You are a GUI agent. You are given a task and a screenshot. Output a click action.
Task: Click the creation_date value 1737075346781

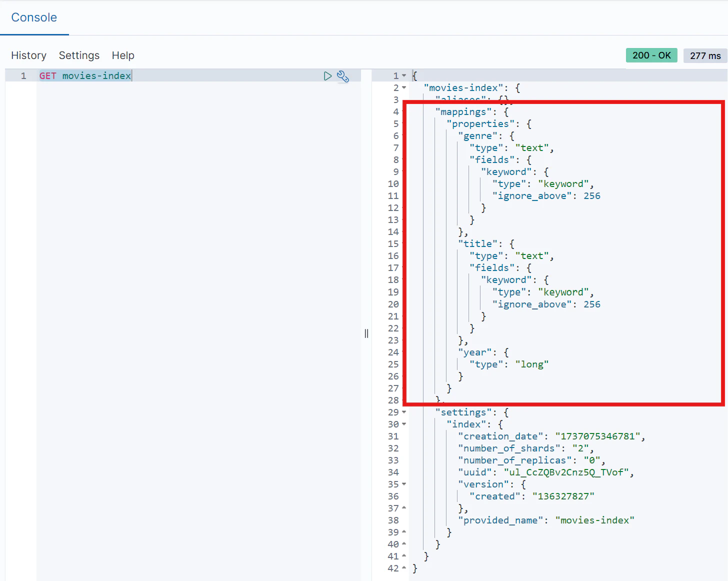point(598,436)
